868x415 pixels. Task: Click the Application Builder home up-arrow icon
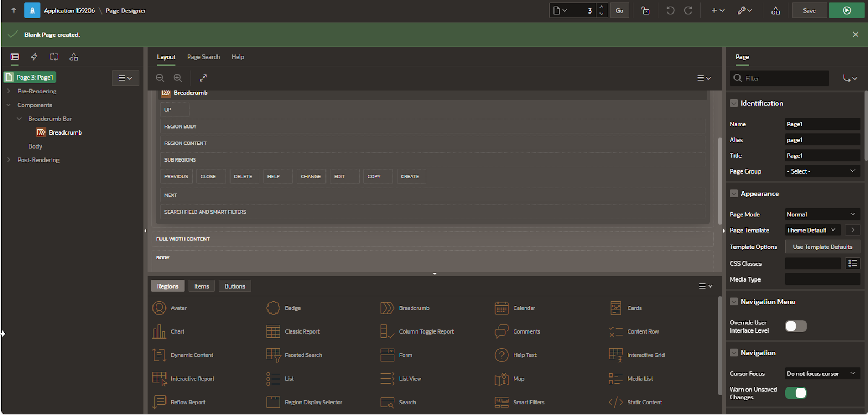pos(14,10)
